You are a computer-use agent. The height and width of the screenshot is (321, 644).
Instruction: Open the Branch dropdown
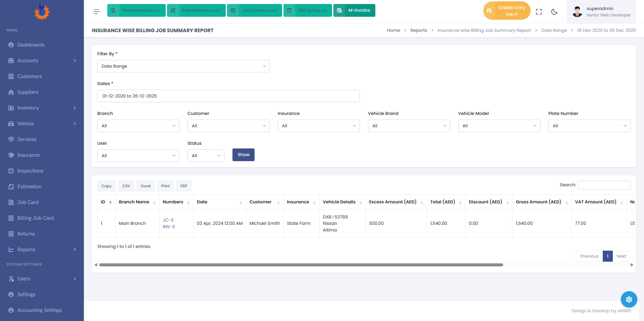click(138, 126)
